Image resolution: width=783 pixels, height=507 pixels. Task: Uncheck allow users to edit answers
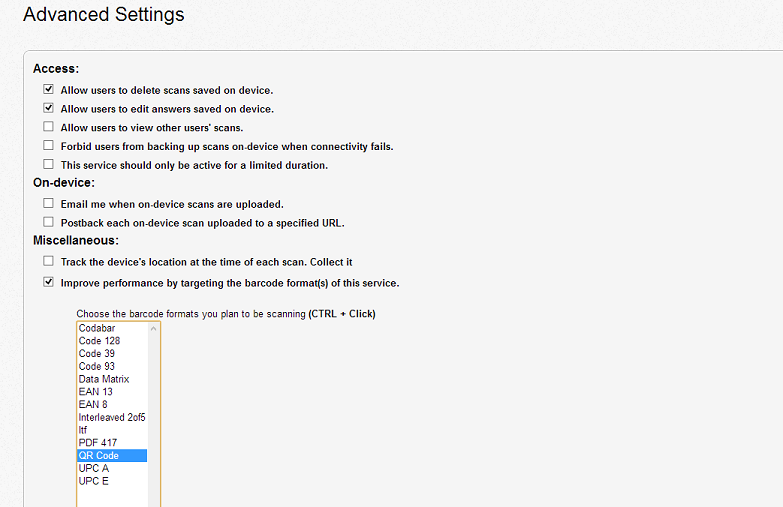49,109
